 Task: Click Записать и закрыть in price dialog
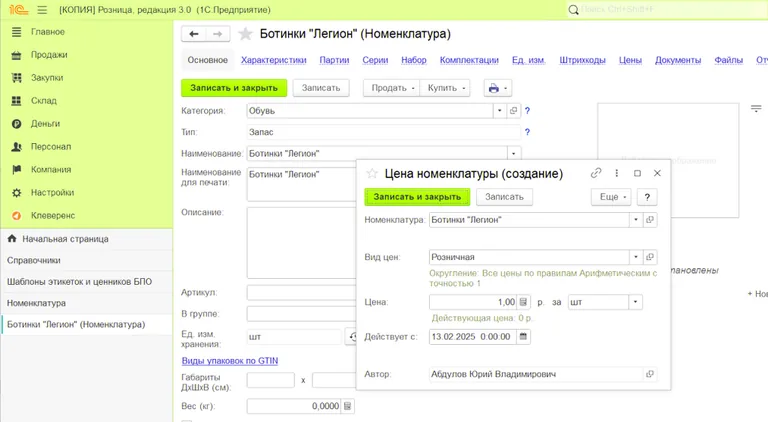pyautogui.click(x=417, y=197)
